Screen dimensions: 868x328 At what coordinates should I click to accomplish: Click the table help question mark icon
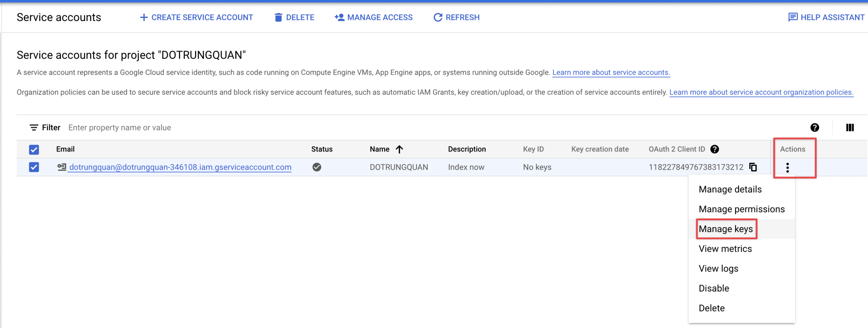(814, 128)
